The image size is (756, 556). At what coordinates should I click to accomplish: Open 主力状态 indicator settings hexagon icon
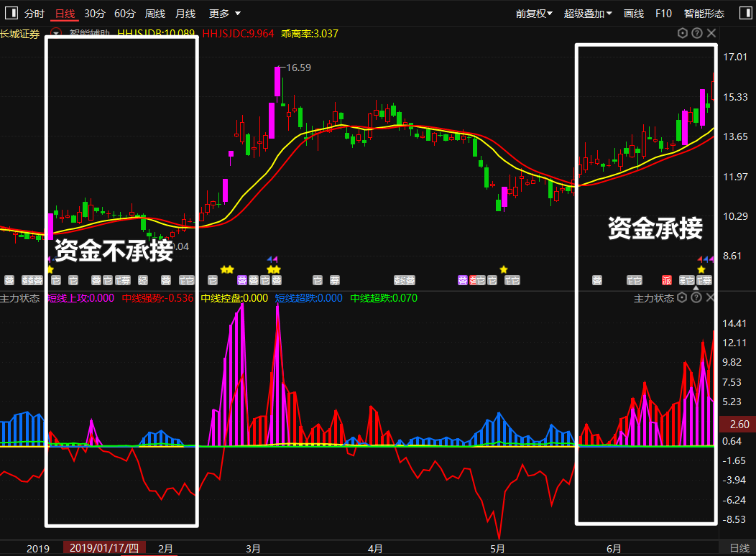683,297
